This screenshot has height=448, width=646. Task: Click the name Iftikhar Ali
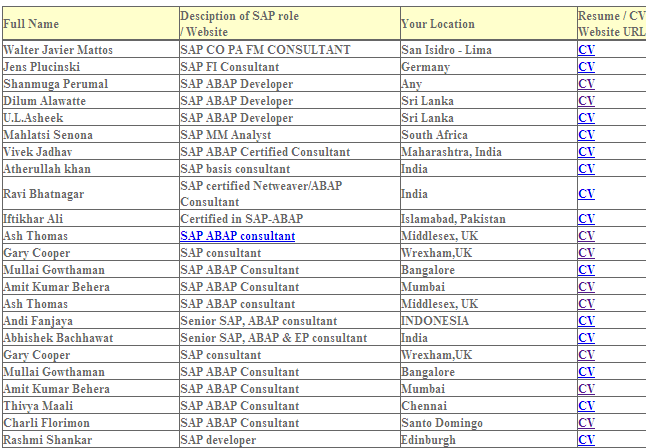click(33, 219)
